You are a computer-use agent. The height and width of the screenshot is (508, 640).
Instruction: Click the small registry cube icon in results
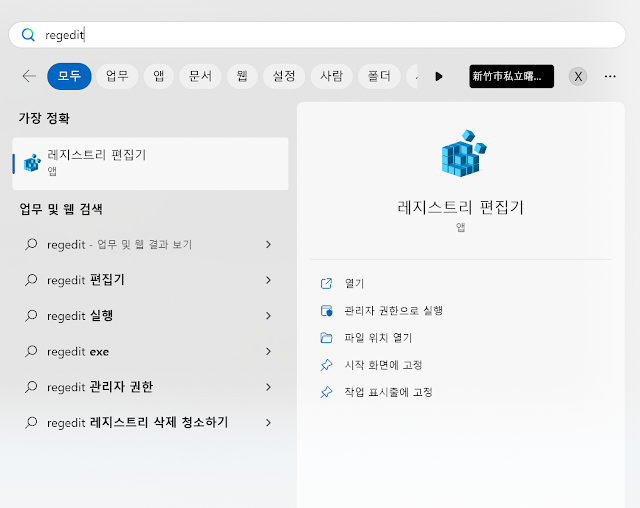(32, 163)
